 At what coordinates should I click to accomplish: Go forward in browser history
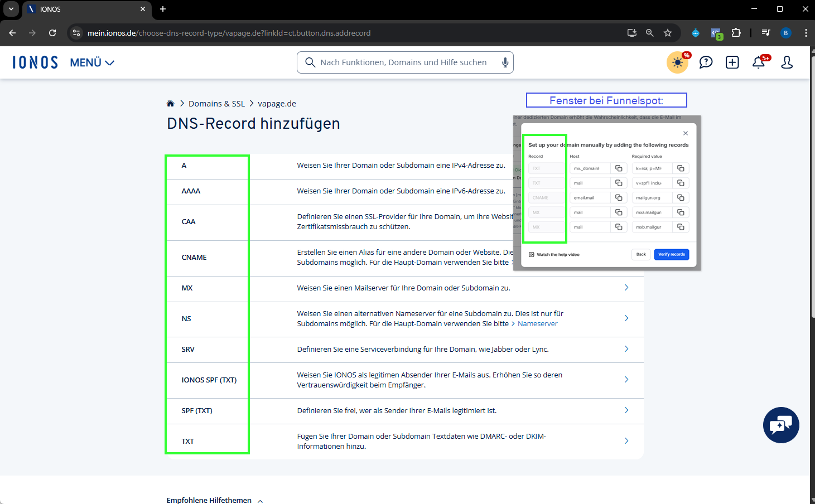tap(32, 33)
